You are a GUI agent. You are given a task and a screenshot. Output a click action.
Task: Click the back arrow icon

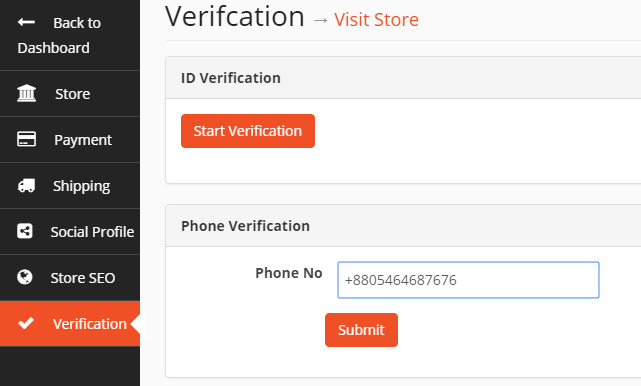tap(26, 22)
